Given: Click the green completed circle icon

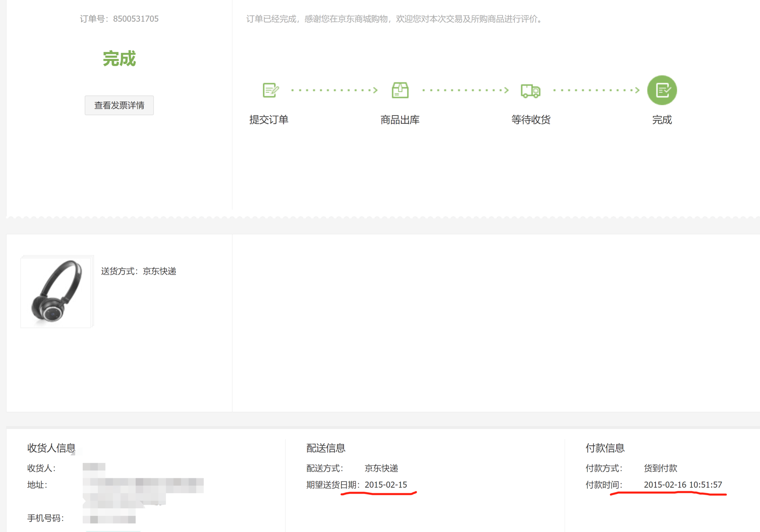Looking at the screenshot, I should (x=662, y=90).
